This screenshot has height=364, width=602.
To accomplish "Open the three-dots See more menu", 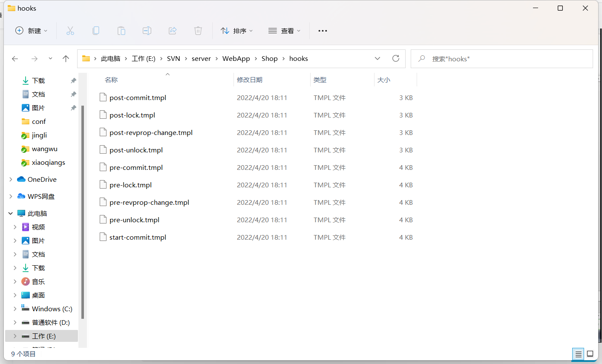I will tap(323, 31).
